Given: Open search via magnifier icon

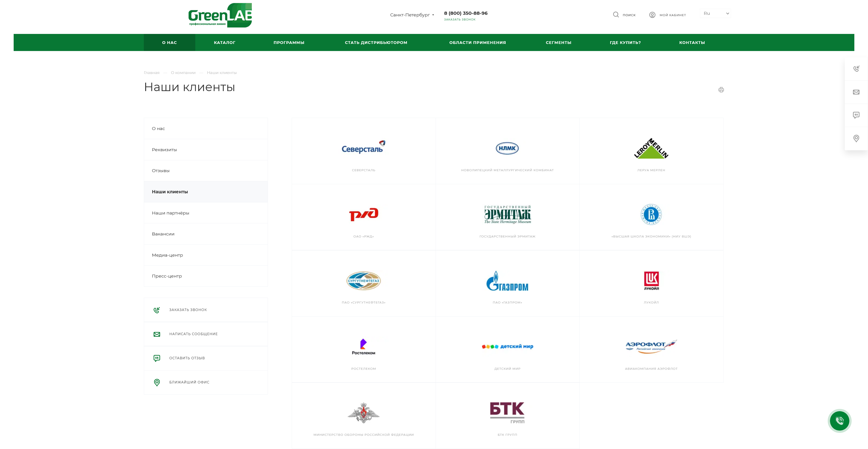Looking at the screenshot, I should point(616,15).
